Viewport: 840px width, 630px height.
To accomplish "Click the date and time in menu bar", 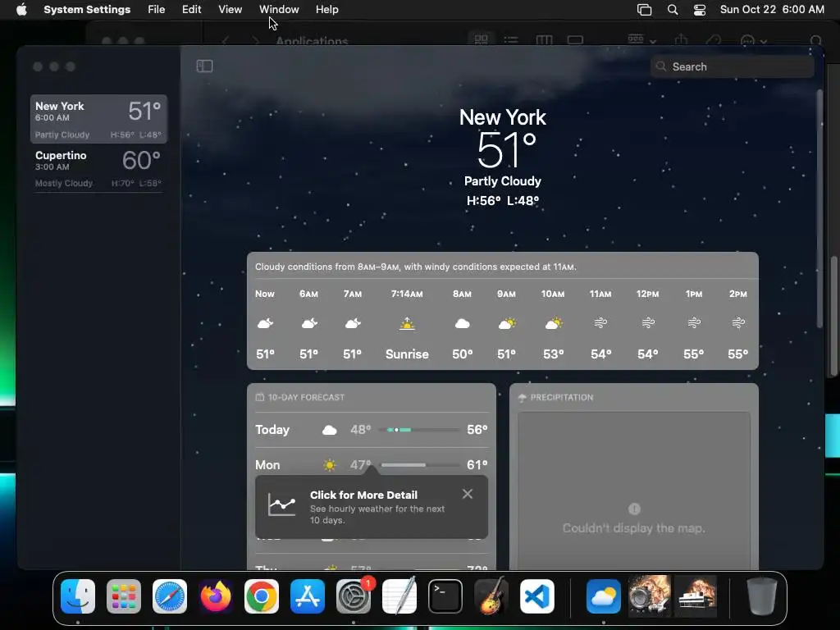I will click(x=772, y=9).
